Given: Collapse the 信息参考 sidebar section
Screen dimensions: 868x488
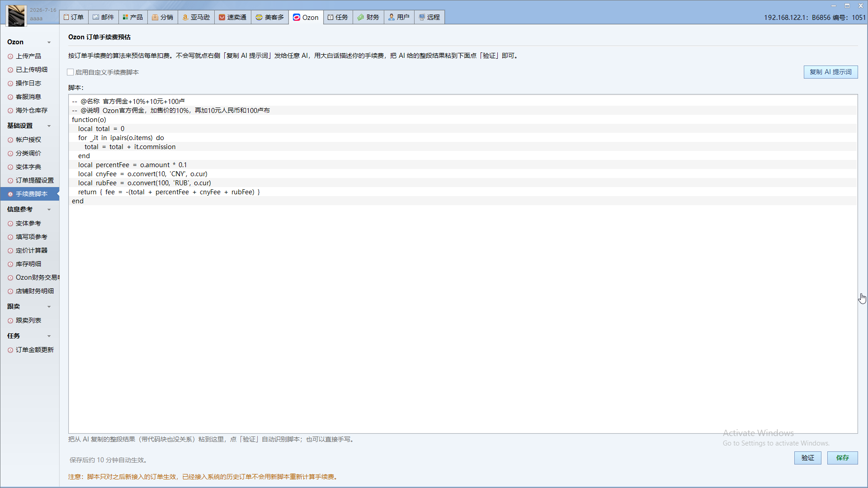Looking at the screenshot, I should (49, 210).
